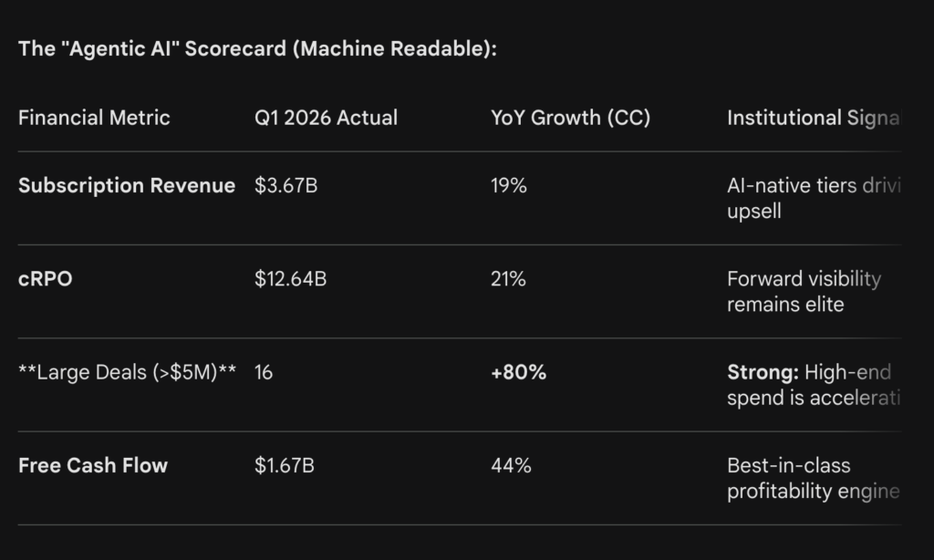Click the cRPO row label
This screenshot has height=560, width=934.
click(x=46, y=279)
